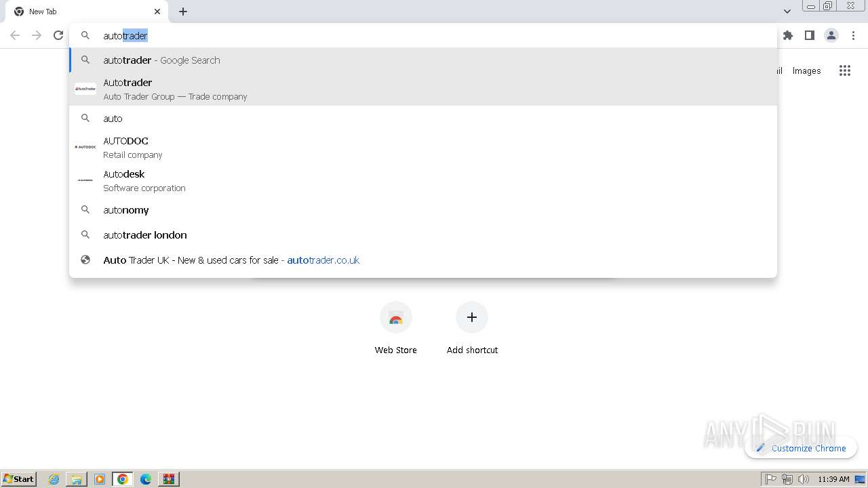Choose AUTODOC Retail company suggestion
Screen dimensions: 868x488
[x=423, y=147]
